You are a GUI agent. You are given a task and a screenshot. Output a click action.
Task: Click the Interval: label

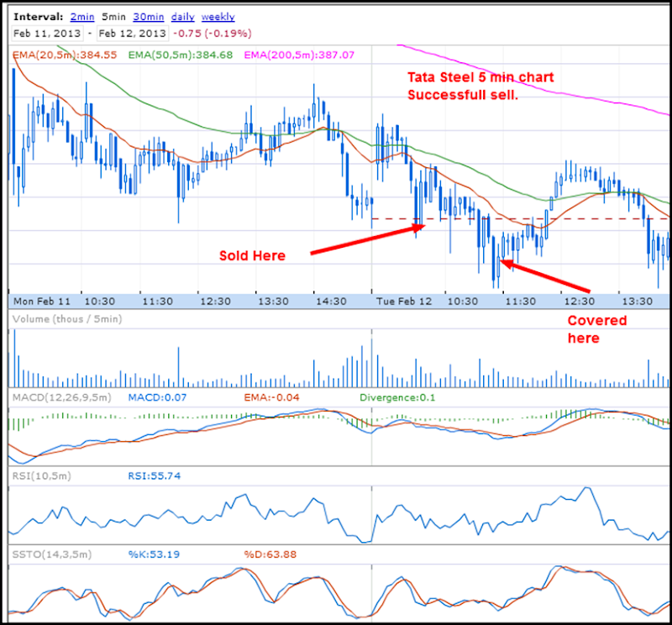tap(38, 17)
